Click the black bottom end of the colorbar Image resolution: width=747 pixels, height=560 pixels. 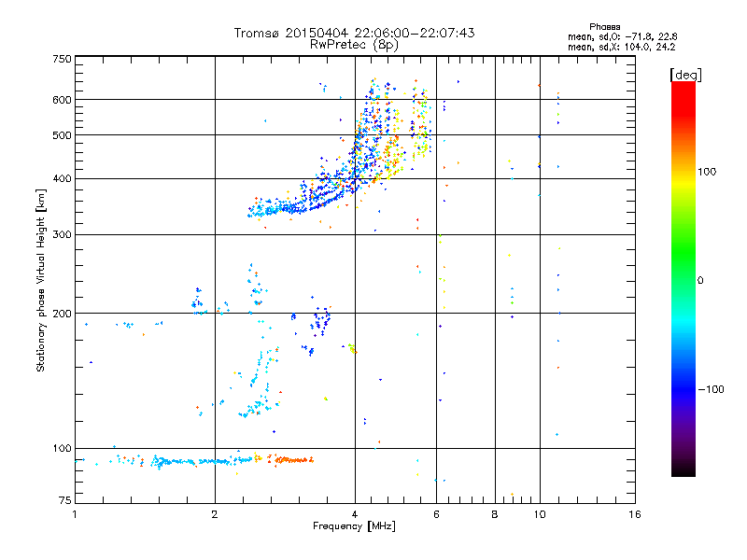click(684, 469)
